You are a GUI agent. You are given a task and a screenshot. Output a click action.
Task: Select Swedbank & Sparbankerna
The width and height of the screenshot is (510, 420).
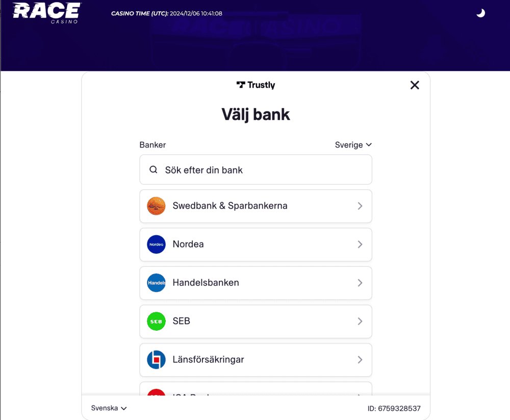[230, 206]
